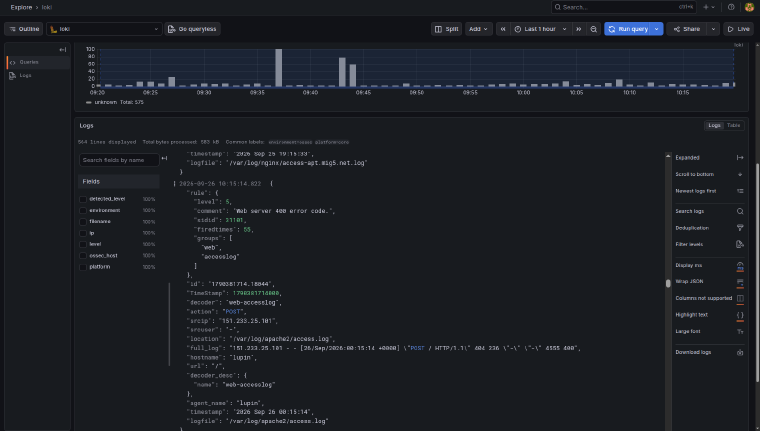The width and height of the screenshot is (760, 431).
Task: Click the Run query button
Action: (628, 29)
